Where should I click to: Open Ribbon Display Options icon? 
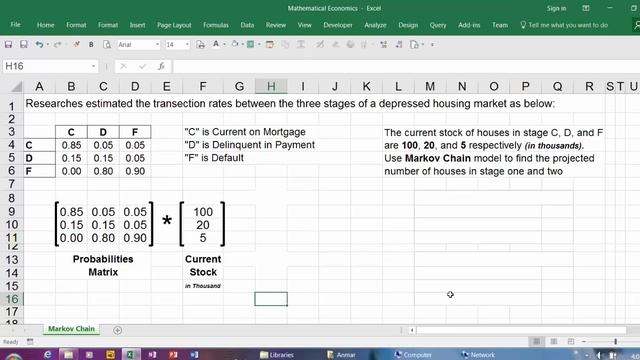[x=586, y=8]
